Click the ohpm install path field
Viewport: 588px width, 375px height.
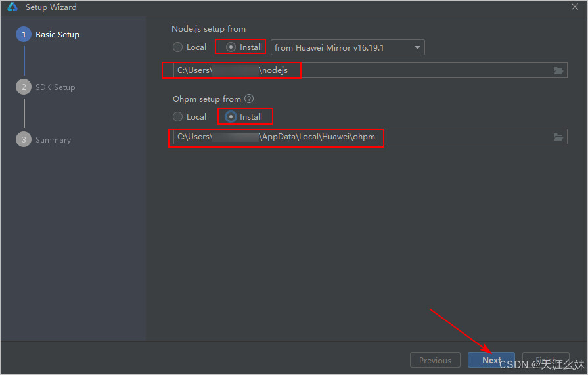pyautogui.click(x=370, y=137)
